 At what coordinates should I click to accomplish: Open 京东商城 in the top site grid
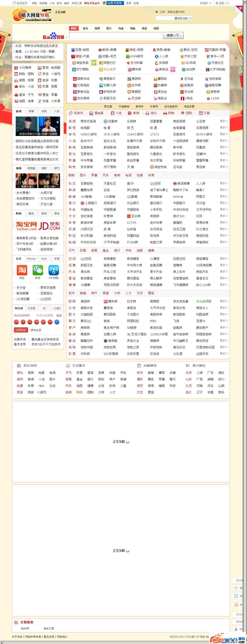coord(81,98)
